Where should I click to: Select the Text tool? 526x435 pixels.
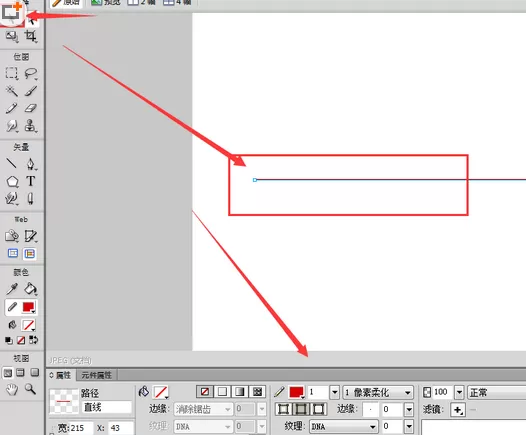pos(31,181)
